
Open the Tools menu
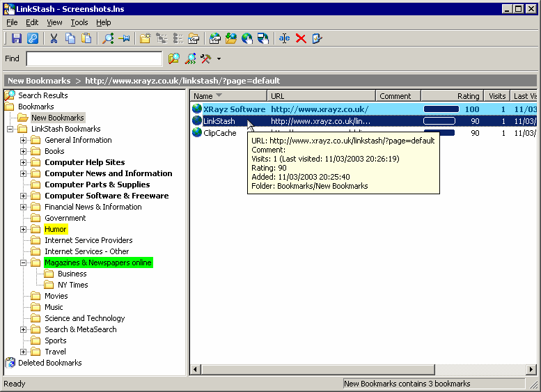tap(79, 22)
